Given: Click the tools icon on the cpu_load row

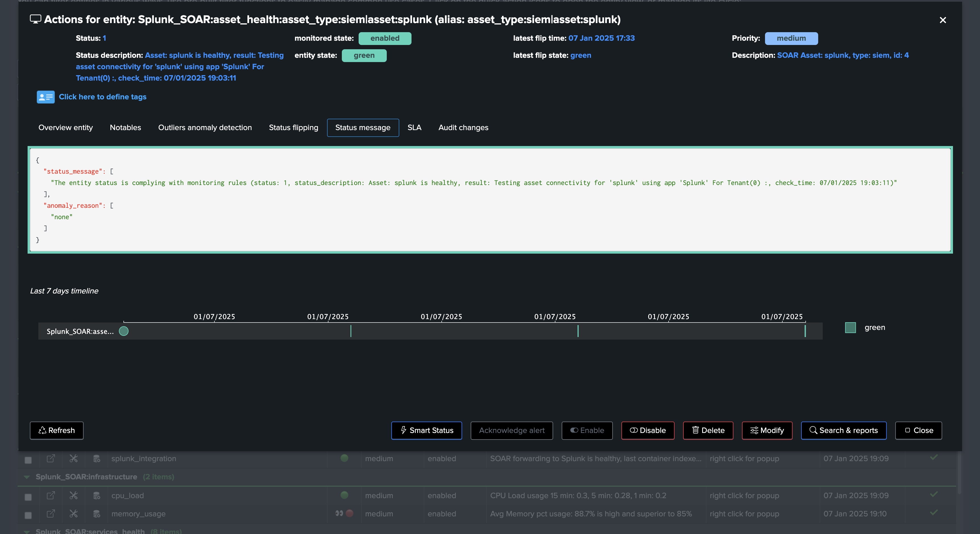Looking at the screenshot, I should 73,496.
